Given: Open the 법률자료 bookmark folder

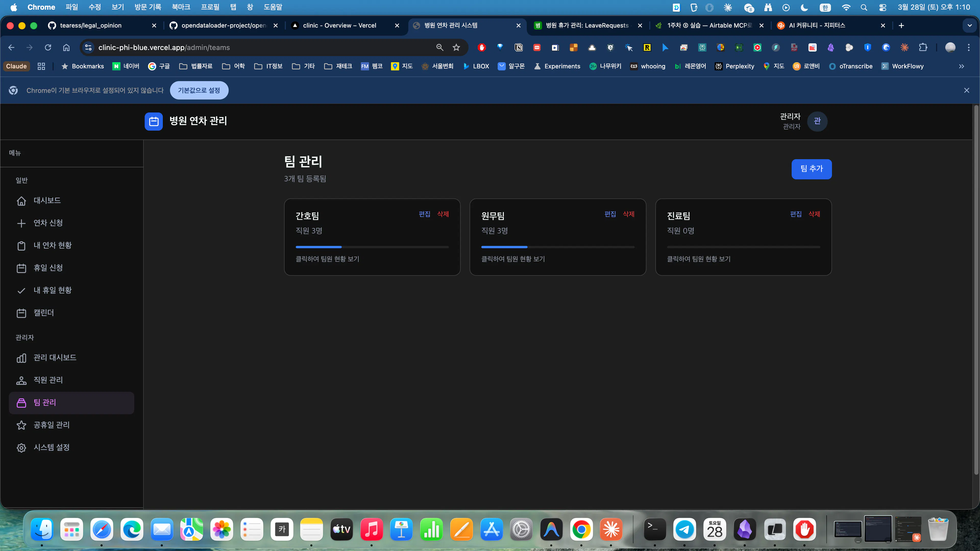Looking at the screenshot, I should (196, 66).
